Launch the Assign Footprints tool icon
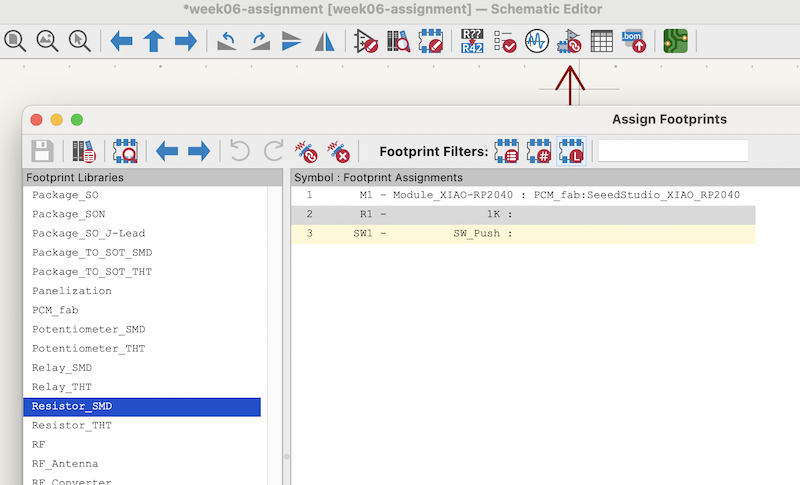Viewport: 800px width, 485px height. (x=569, y=41)
